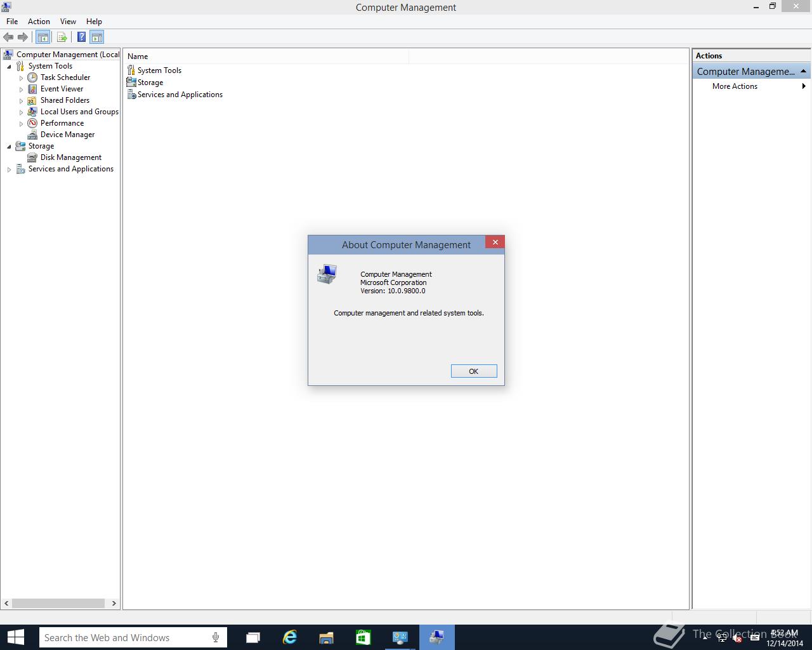Click OK in the About dialog
Image resolution: width=812 pixels, height=650 pixels.
pyautogui.click(x=474, y=371)
